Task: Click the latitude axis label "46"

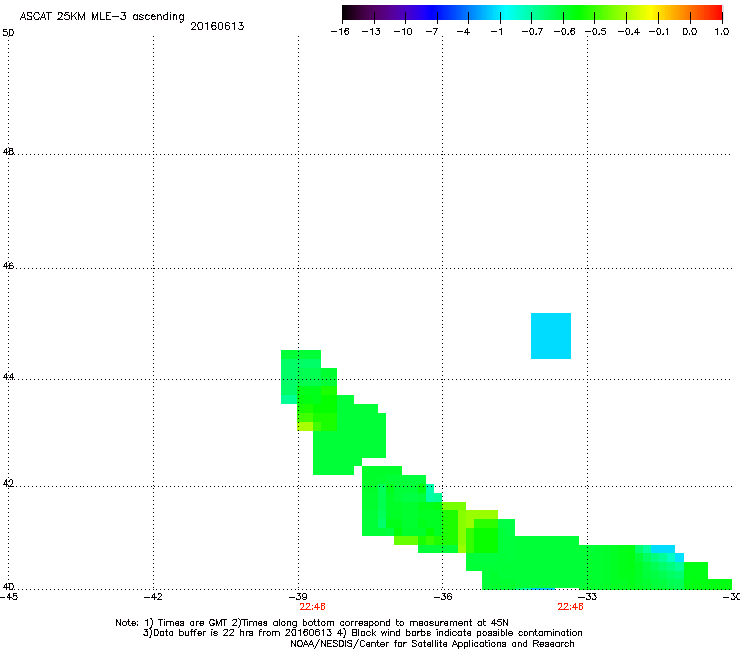Action: click(x=8, y=266)
